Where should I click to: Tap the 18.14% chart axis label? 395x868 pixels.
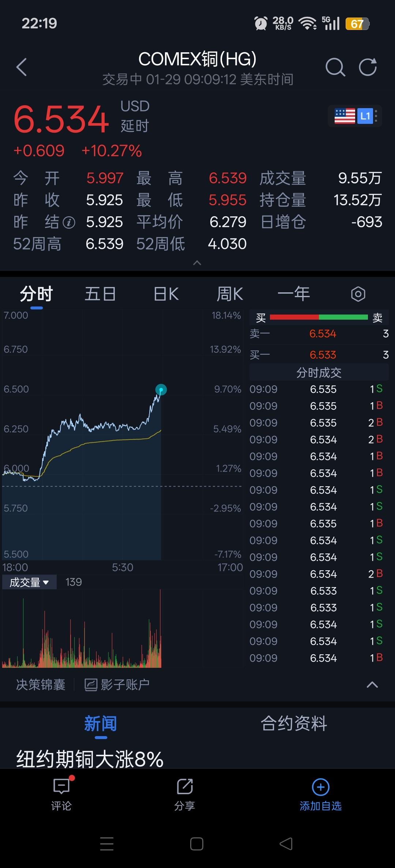pos(226,315)
